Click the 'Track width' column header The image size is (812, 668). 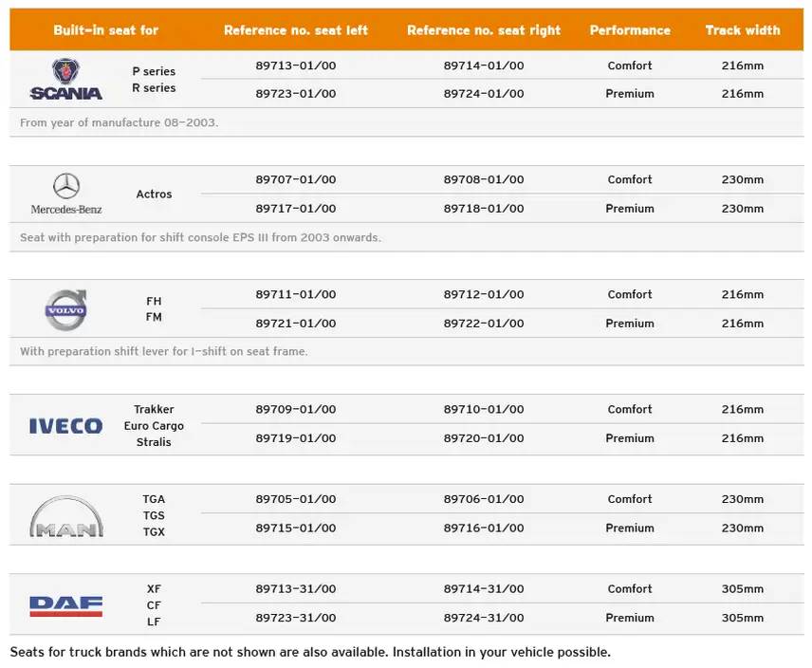click(x=743, y=30)
